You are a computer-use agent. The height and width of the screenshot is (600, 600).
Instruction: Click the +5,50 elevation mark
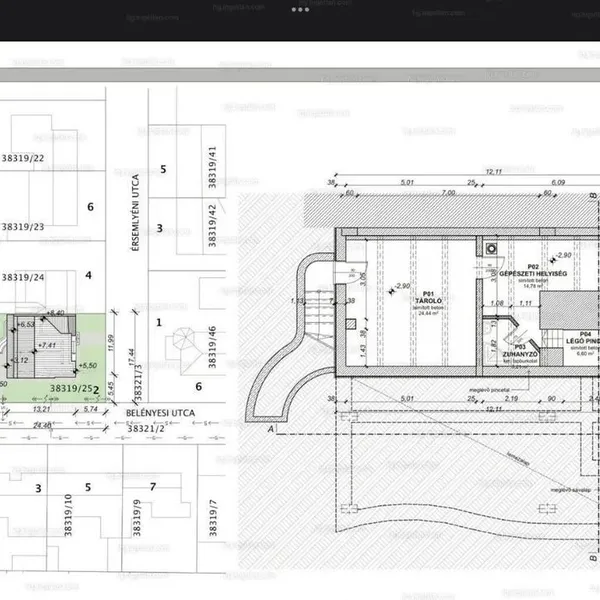tap(87, 365)
